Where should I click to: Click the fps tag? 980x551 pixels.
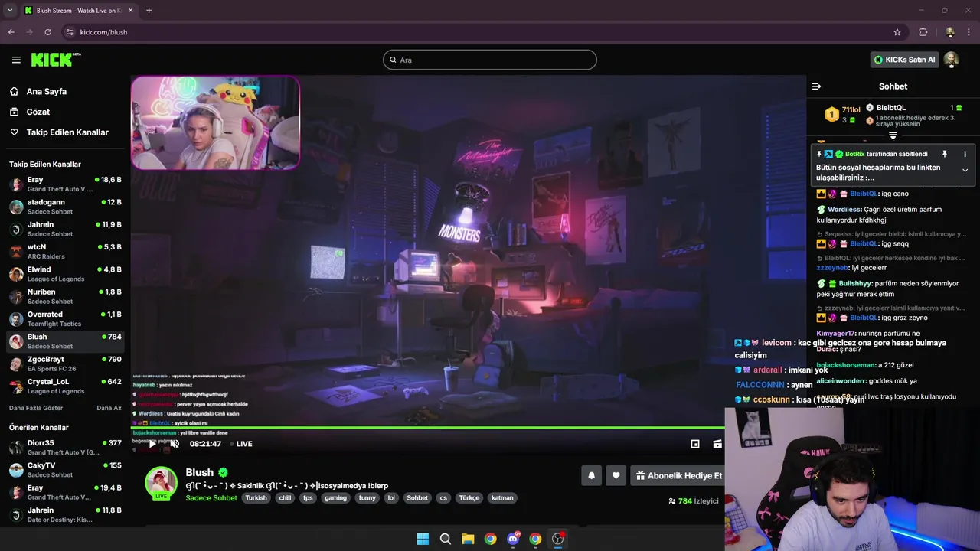pos(308,498)
